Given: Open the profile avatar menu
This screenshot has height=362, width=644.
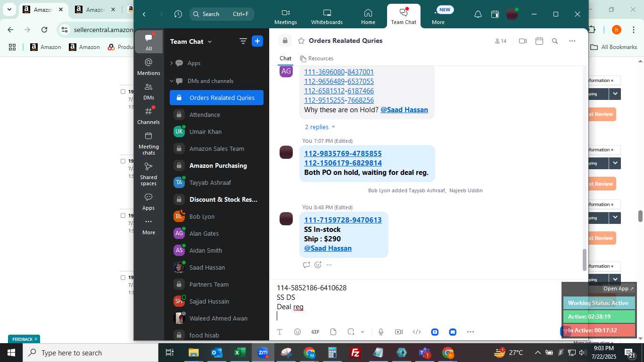Looking at the screenshot, I should (512, 14).
